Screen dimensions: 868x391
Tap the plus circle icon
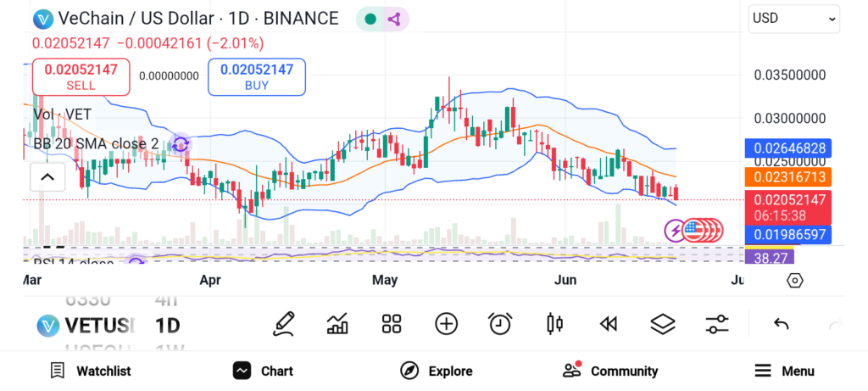click(x=446, y=324)
